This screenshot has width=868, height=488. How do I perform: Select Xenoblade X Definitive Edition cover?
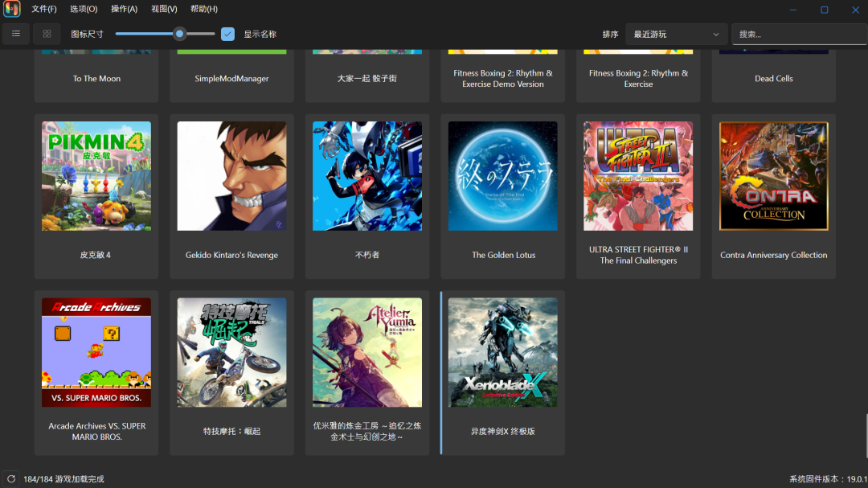(502, 352)
